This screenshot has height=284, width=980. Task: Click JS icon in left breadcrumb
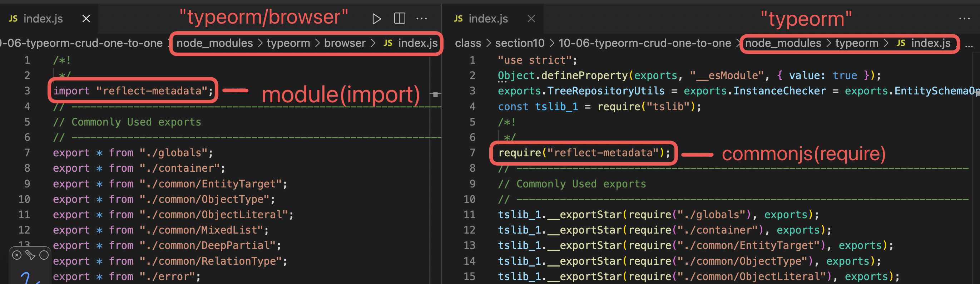(388, 43)
